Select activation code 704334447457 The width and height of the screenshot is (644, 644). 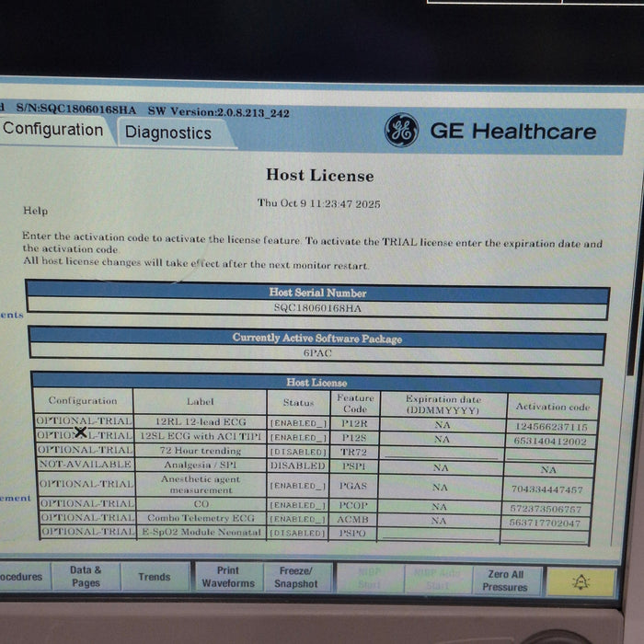[x=547, y=489]
